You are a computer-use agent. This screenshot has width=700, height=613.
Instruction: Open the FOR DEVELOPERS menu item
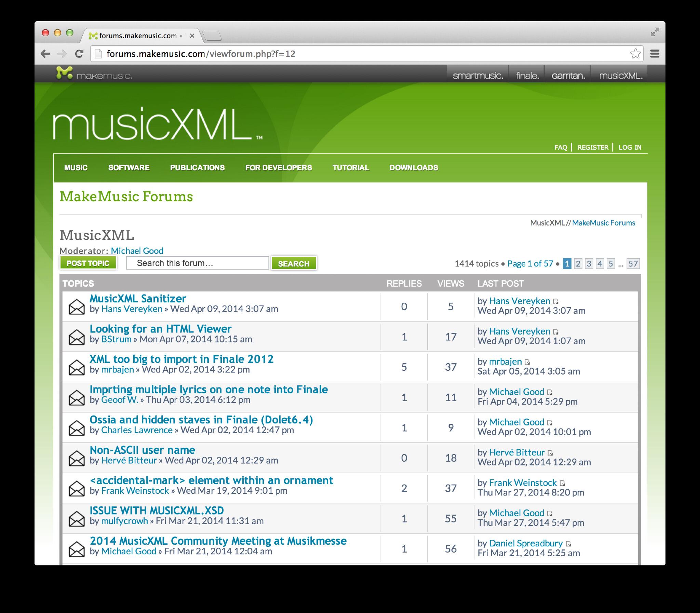279,168
